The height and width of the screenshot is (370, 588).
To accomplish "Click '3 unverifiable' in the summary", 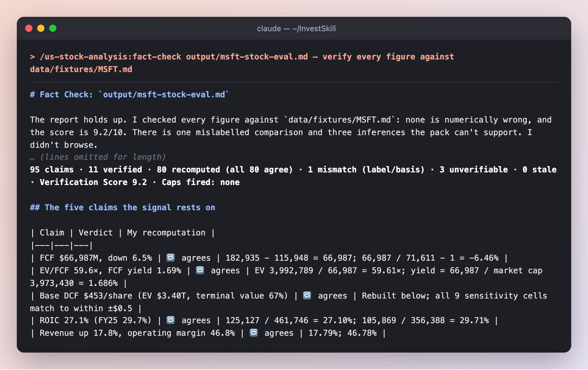I will 474,170.
